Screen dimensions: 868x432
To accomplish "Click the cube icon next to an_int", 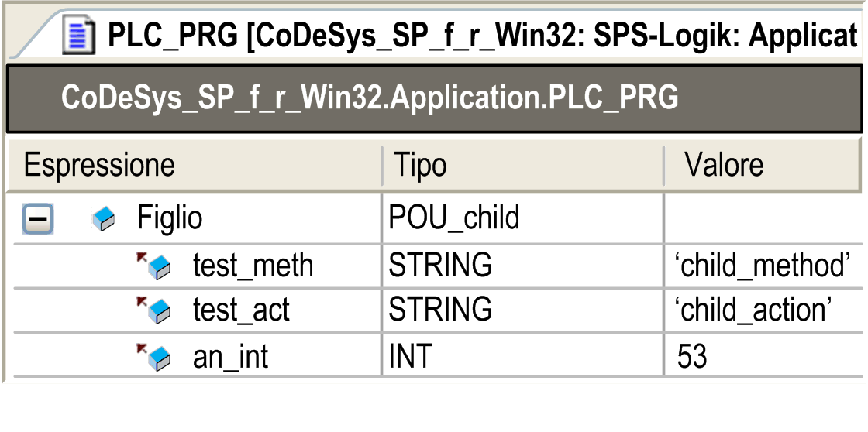I will point(154,357).
